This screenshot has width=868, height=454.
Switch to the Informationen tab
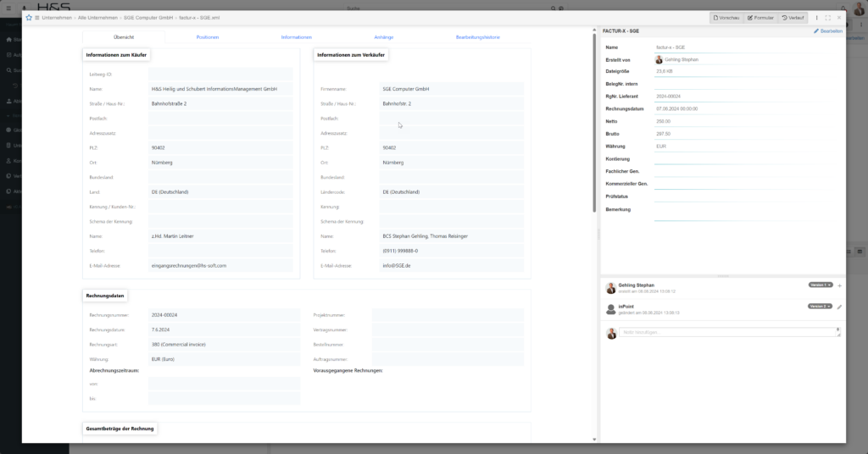click(x=296, y=37)
